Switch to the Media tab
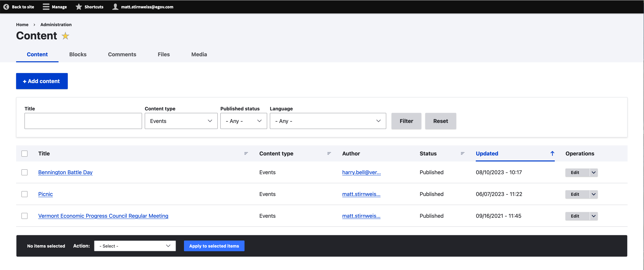The height and width of the screenshot is (270, 644). (x=199, y=54)
